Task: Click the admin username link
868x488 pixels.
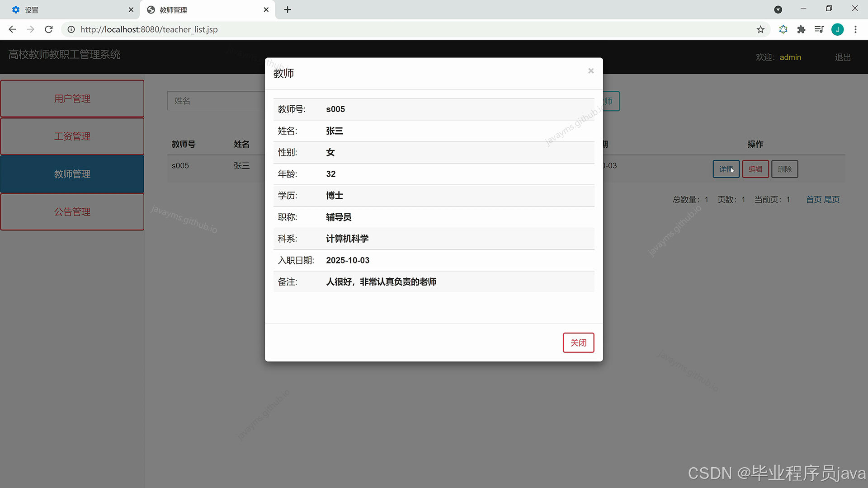Action: coord(790,57)
